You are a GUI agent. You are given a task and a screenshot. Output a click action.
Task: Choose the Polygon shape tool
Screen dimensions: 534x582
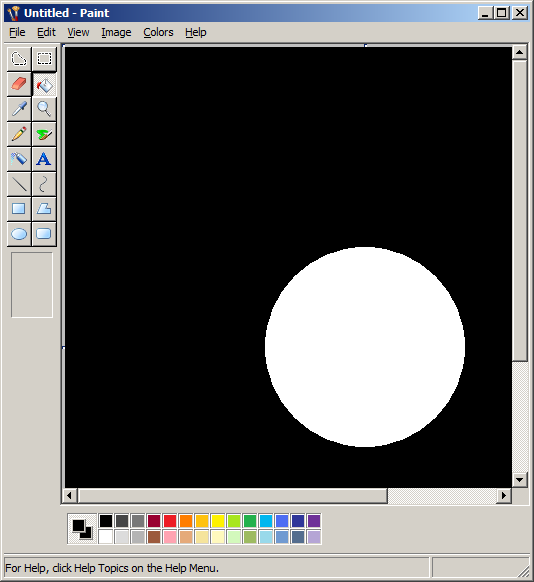(44, 209)
